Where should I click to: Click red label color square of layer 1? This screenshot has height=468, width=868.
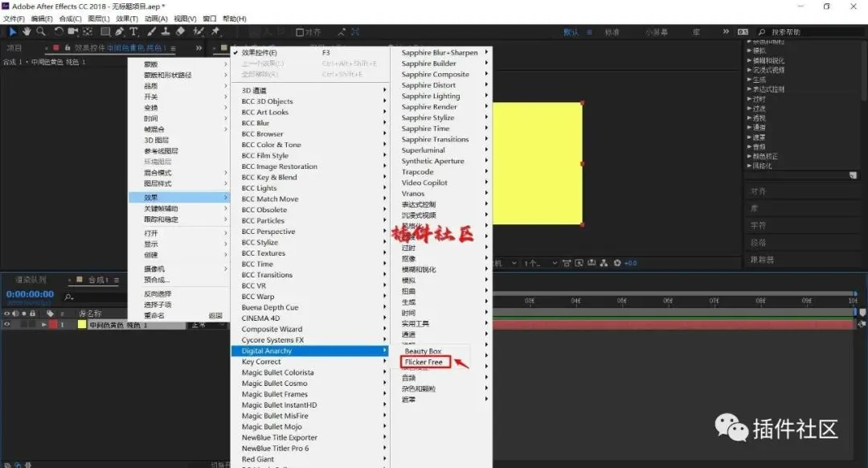click(53, 325)
